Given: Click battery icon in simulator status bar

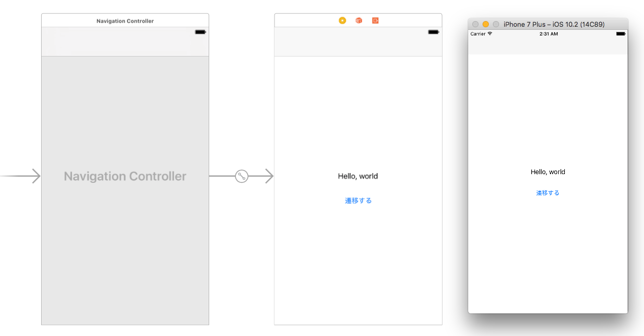Looking at the screenshot, I should point(621,34).
